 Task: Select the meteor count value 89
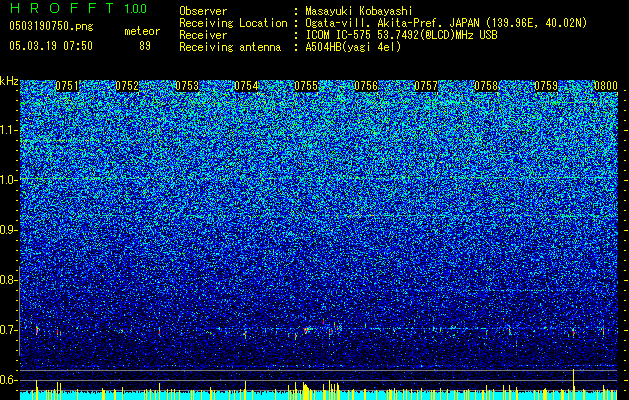[x=145, y=46]
